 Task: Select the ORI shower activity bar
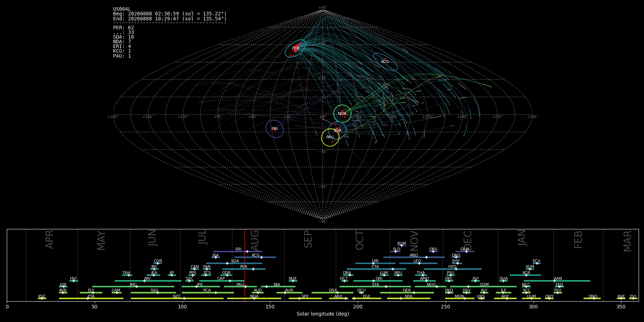point(378,281)
